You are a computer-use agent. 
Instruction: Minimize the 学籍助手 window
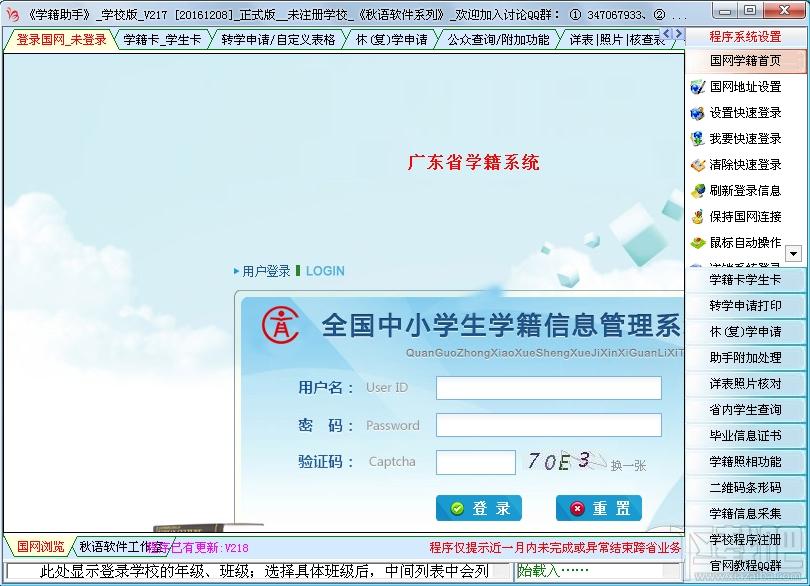[726, 10]
